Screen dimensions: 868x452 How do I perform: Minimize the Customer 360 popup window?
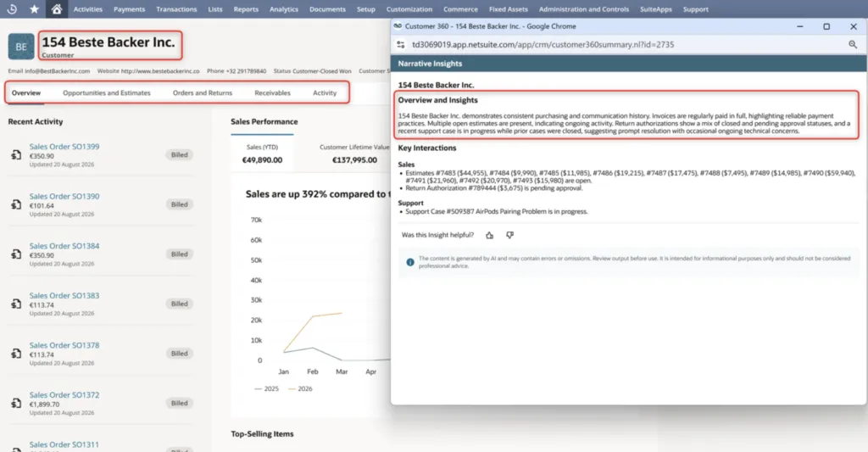[800, 26]
